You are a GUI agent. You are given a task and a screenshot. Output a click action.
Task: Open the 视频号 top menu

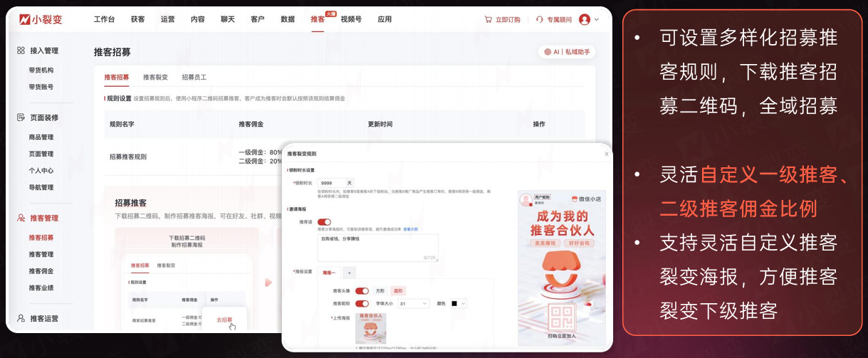tap(351, 19)
